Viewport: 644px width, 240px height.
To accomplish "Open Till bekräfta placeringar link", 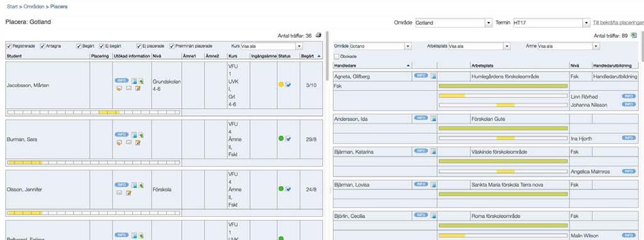I will [x=618, y=23].
